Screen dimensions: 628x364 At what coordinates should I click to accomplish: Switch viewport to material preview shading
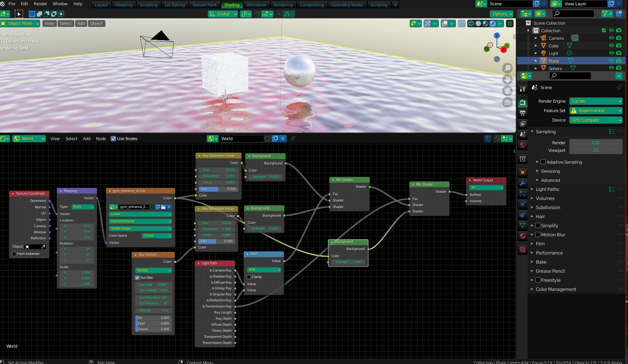(485, 23)
